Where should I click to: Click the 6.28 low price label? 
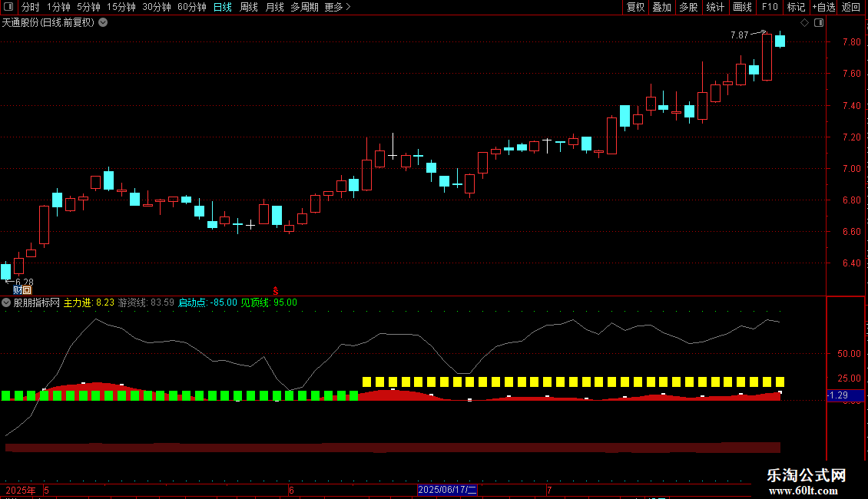point(25,283)
